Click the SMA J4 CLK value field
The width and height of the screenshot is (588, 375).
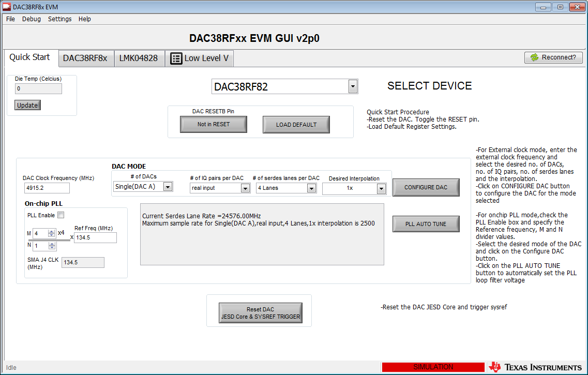(x=83, y=262)
